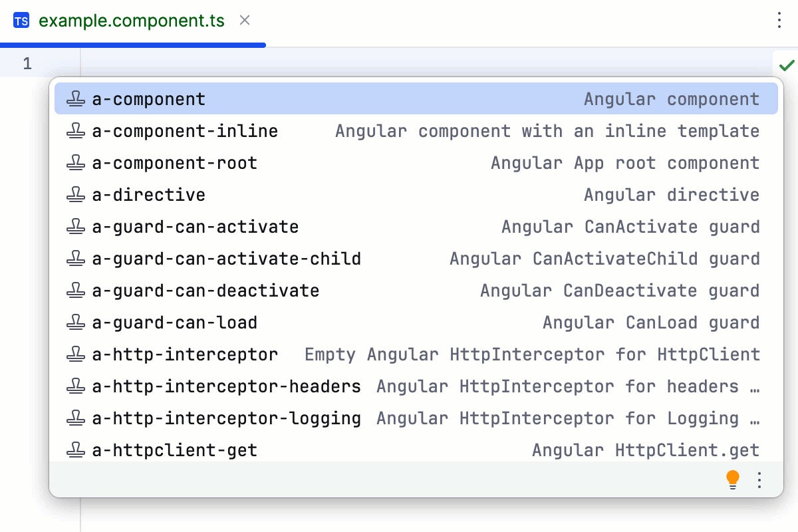The image size is (798, 532).
Task: Open the editor kebab menu at top right
Action: pos(779,21)
